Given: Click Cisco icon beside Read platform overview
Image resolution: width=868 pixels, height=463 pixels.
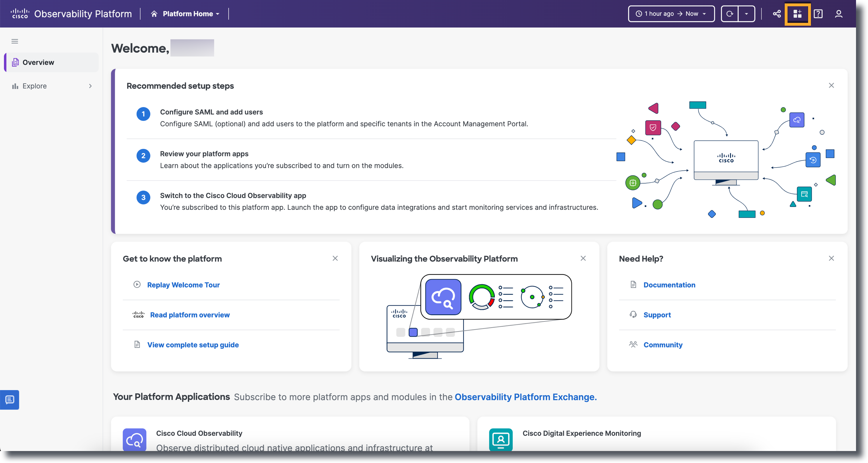Looking at the screenshot, I should [138, 315].
